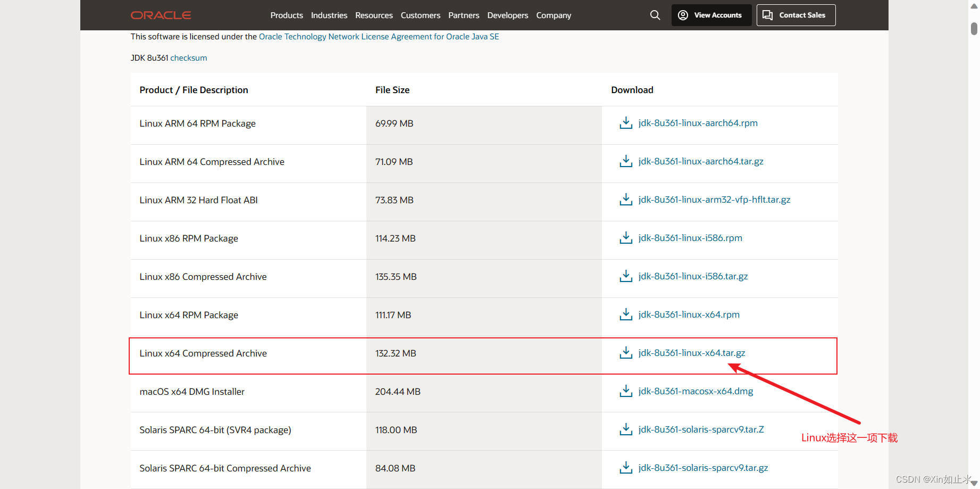Click 'Product / File Description' column header
Screen dimensions: 980x489
click(194, 90)
